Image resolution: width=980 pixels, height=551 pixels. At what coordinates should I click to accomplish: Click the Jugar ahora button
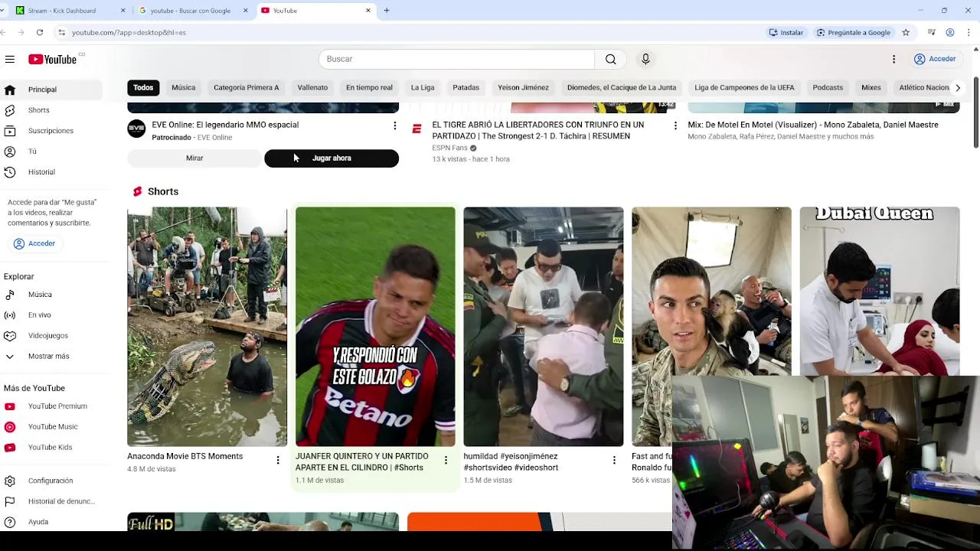332,158
